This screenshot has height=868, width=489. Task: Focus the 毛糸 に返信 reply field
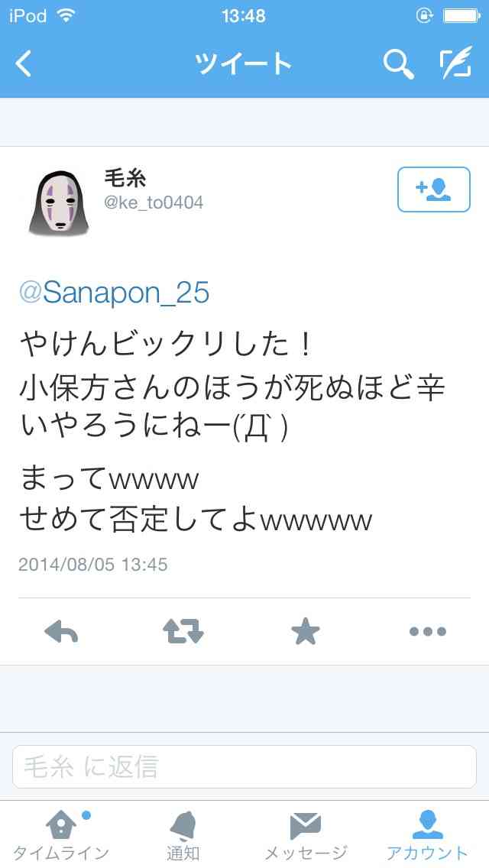244,766
